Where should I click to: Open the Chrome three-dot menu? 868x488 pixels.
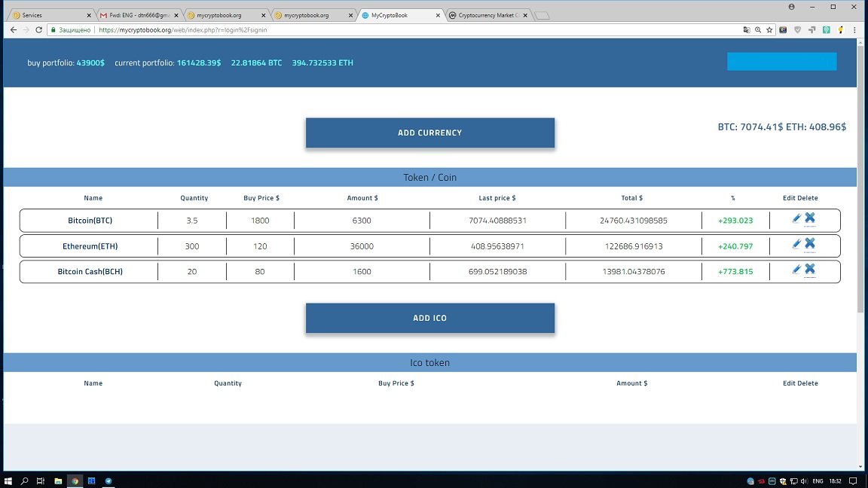pos(855,30)
